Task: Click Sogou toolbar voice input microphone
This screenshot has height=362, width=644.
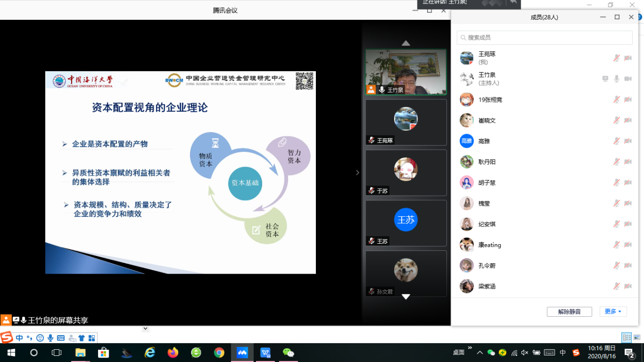Action: point(50,338)
